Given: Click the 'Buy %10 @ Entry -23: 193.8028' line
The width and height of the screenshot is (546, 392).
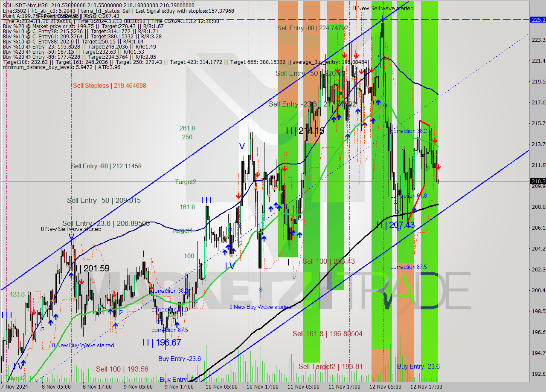Looking at the screenshot, I should pyautogui.click(x=79, y=46).
